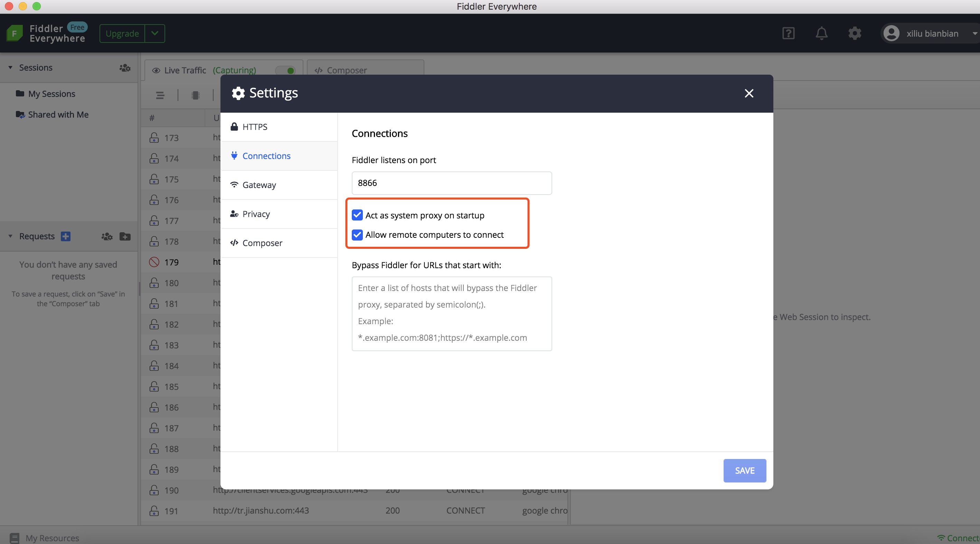980x544 pixels.
Task: Close the Settings dialog
Action: click(x=749, y=93)
